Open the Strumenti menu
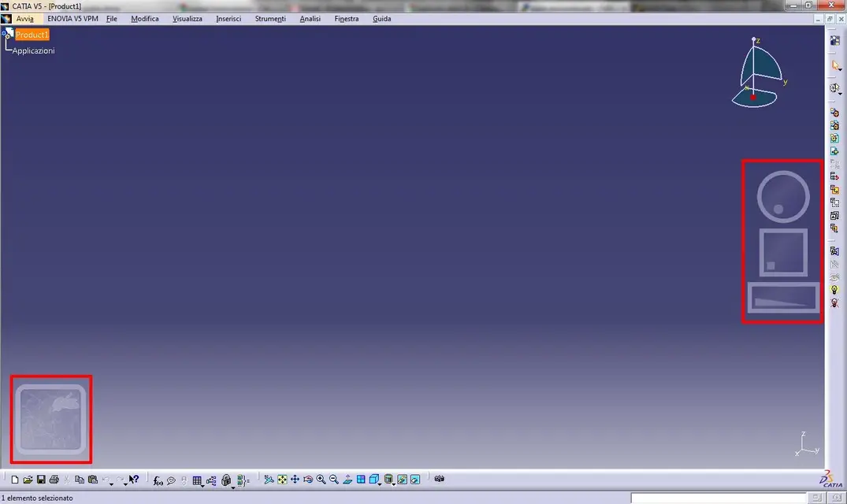This screenshot has height=504, width=847. click(270, 19)
